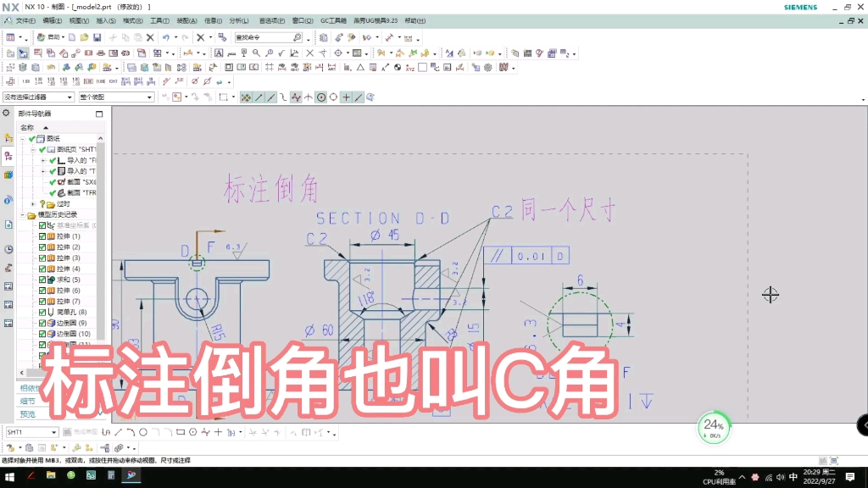Open a new file with the New document icon
This screenshot has height=488, width=868.
pos(73,37)
